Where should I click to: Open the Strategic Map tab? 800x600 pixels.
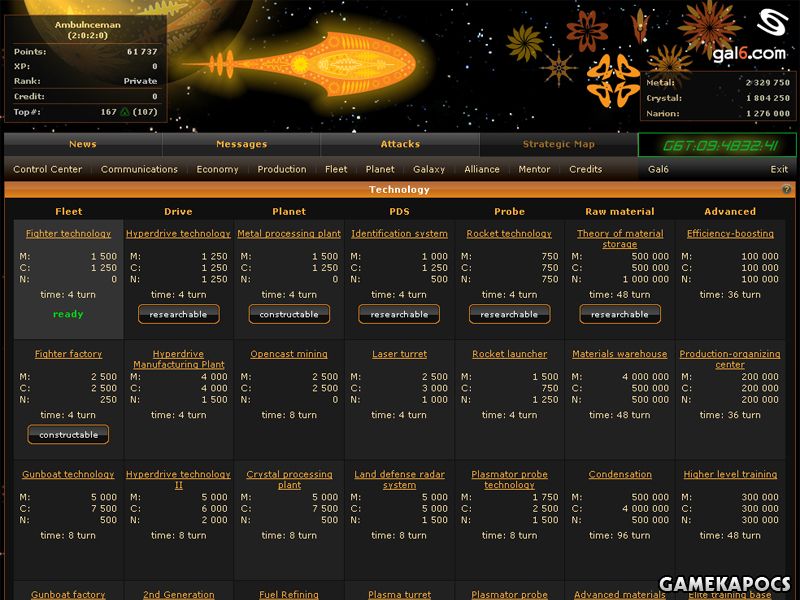(x=559, y=144)
